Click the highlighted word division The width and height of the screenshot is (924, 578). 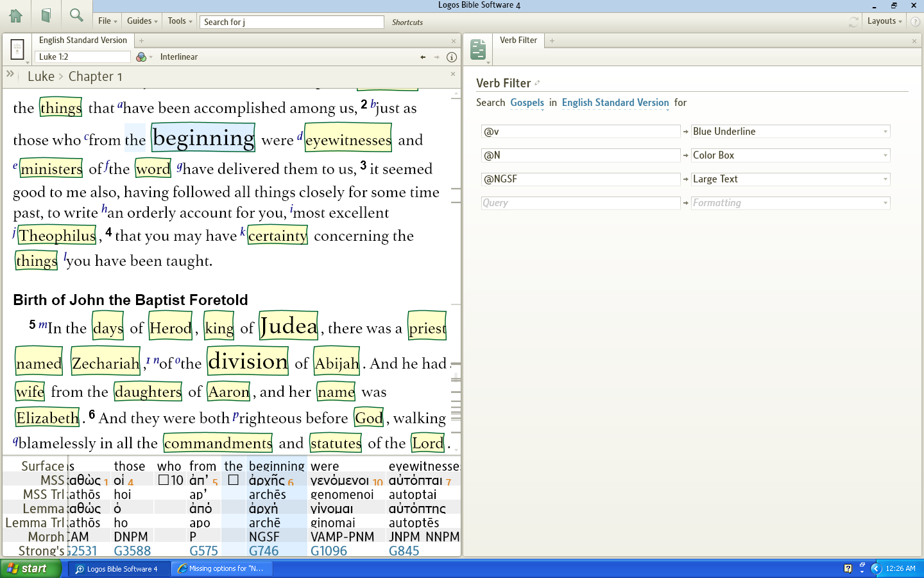click(x=248, y=361)
